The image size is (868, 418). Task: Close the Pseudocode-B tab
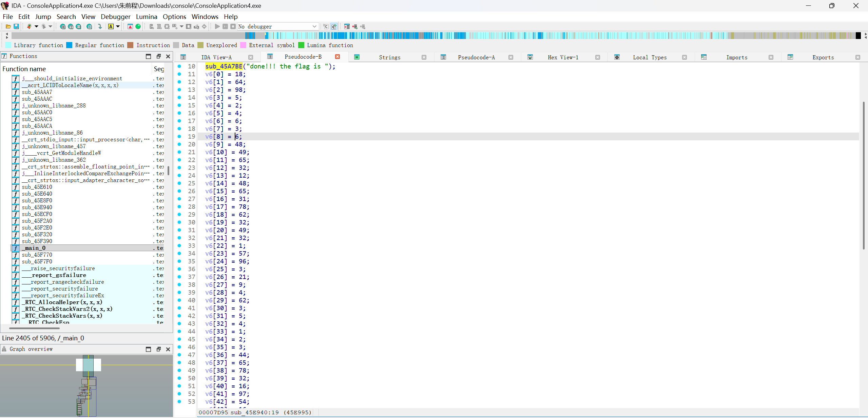337,57
